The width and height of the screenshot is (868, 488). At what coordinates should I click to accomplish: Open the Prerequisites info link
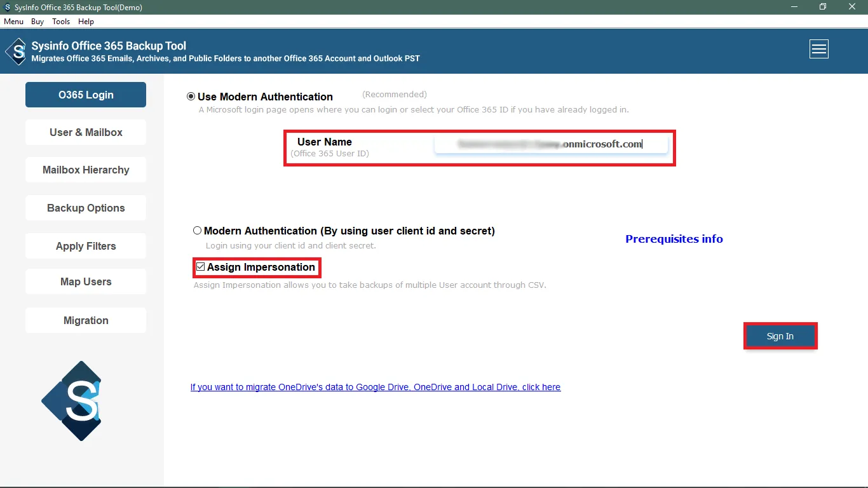coord(674,239)
